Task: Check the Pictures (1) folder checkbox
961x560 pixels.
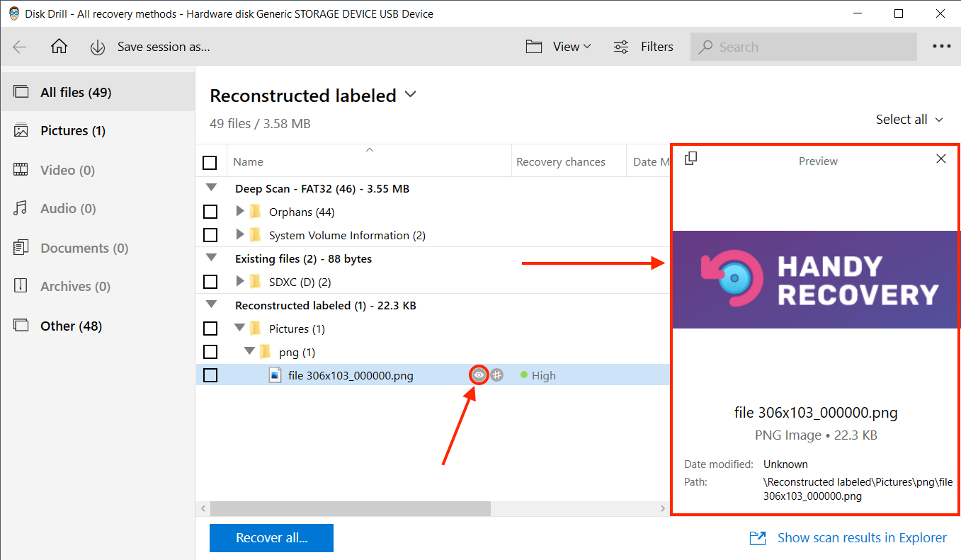Action: pos(210,328)
